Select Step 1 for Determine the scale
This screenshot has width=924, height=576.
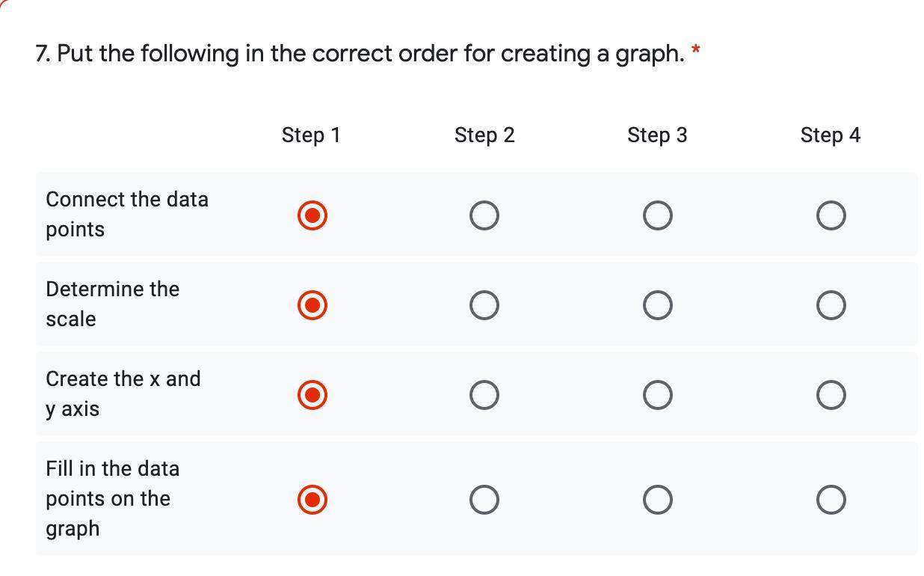coord(312,305)
